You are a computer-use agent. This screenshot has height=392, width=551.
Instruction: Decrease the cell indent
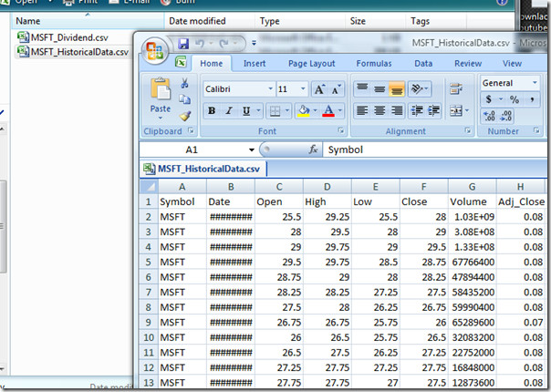pos(417,110)
